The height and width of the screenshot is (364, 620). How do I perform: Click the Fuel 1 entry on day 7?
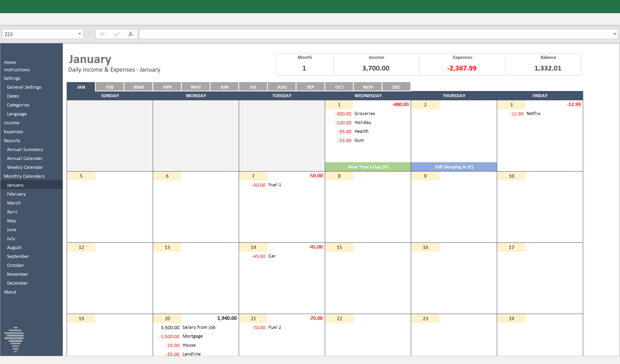click(x=275, y=185)
